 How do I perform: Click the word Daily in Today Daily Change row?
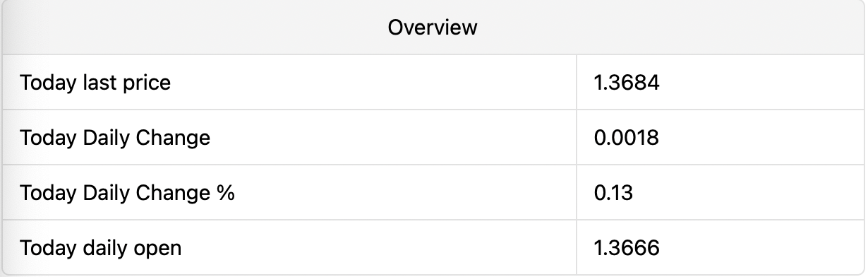coord(104,138)
